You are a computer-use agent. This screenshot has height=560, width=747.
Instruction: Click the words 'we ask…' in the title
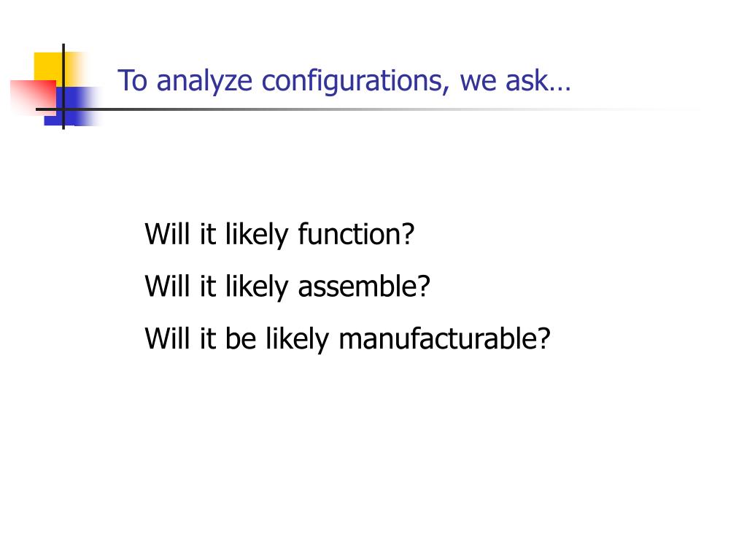515,80
